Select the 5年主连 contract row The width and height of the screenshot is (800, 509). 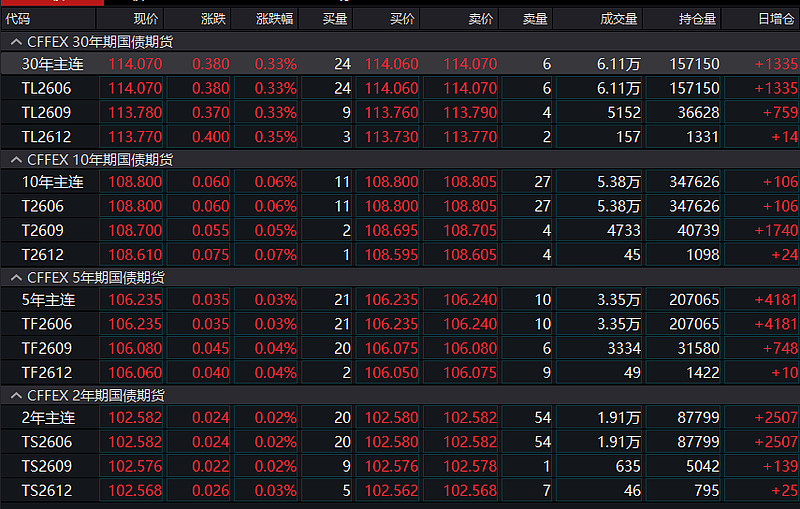point(400,299)
